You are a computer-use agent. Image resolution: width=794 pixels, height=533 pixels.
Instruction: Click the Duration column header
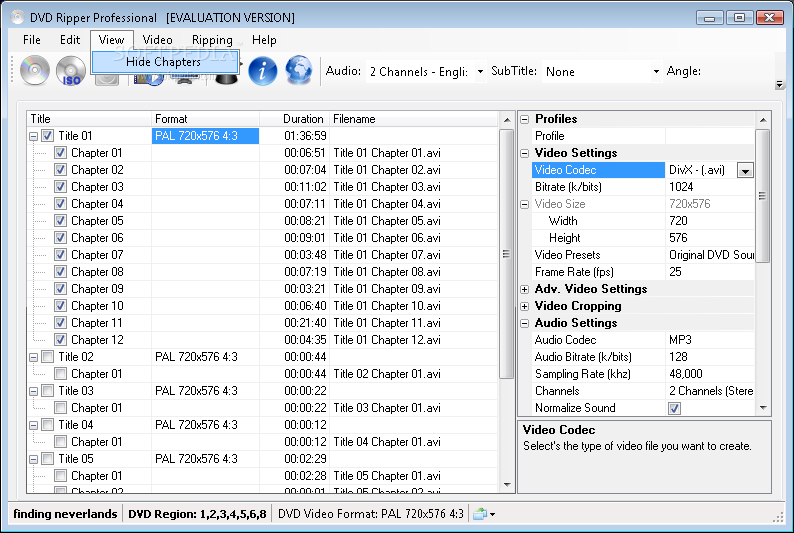click(x=294, y=119)
